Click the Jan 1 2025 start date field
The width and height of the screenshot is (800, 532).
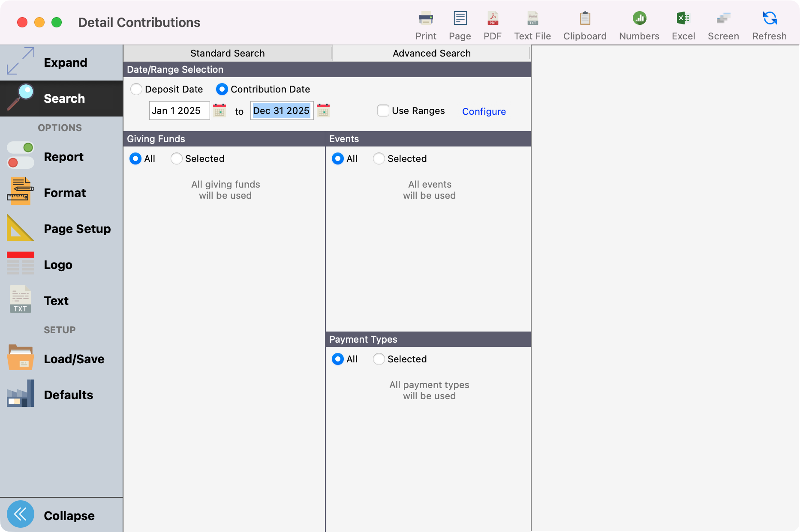click(179, 111)
